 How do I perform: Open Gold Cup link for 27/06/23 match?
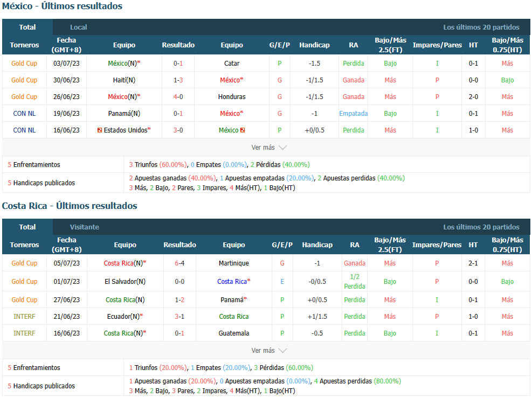[x=24, y=299]
